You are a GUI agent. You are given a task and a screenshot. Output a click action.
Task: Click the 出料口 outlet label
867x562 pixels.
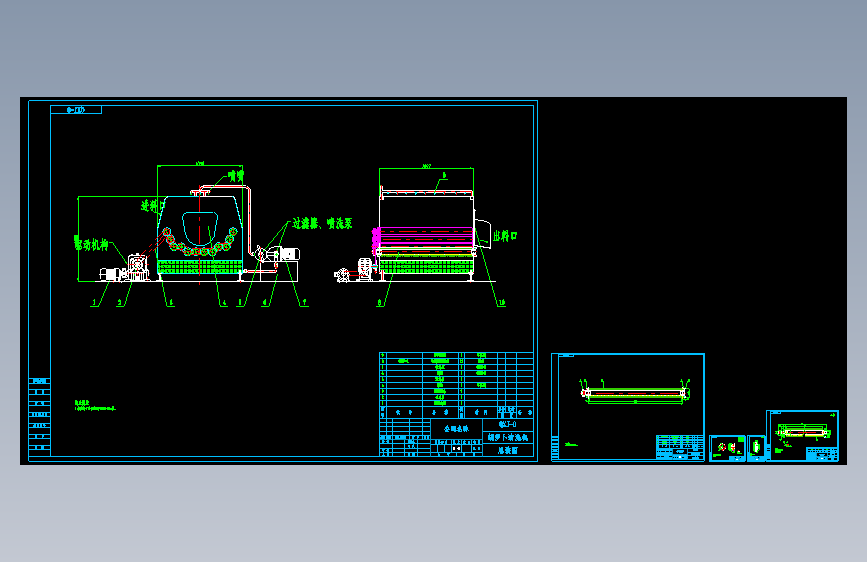[x=505, y=236]
